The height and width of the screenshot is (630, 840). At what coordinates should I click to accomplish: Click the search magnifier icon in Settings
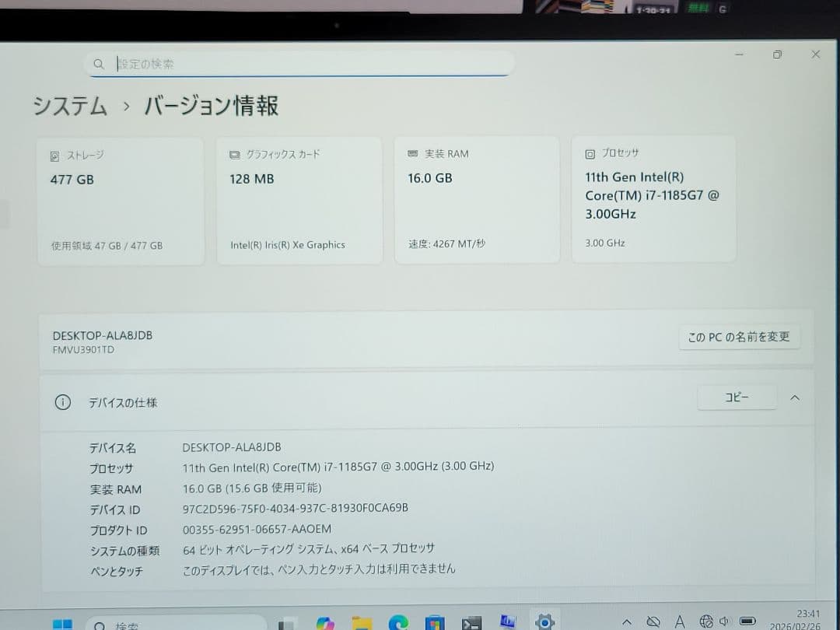tap(99, 65)
